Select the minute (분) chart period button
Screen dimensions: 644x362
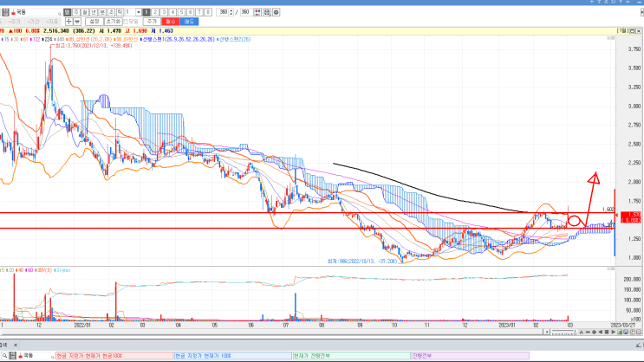tap(102, 12)
